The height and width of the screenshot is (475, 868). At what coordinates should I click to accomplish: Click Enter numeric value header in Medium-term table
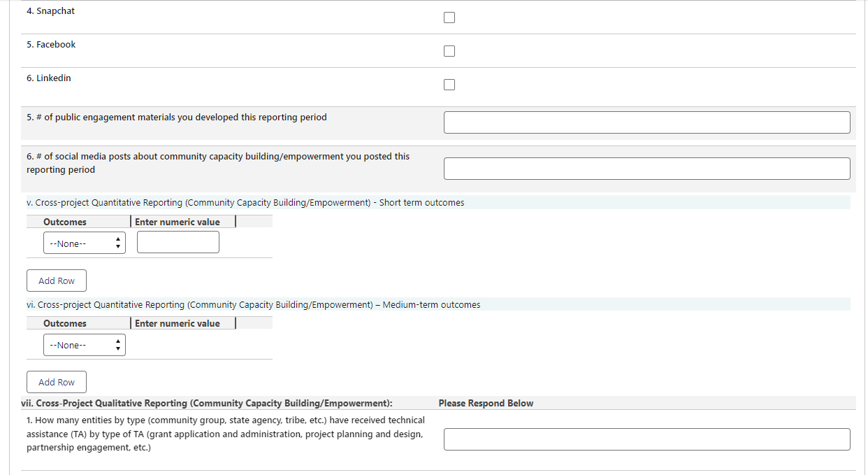pos(178,323)
